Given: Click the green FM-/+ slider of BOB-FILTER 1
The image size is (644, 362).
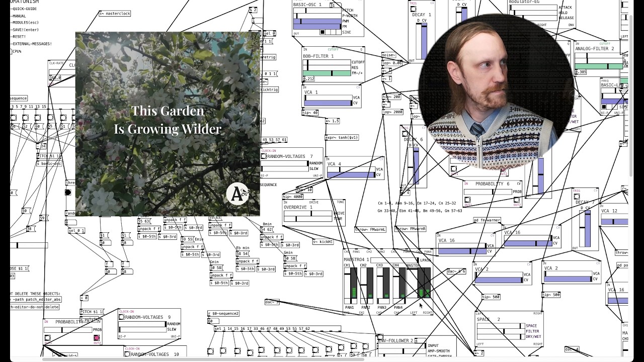Looking at the screenshot, I should tap(327, 73).
